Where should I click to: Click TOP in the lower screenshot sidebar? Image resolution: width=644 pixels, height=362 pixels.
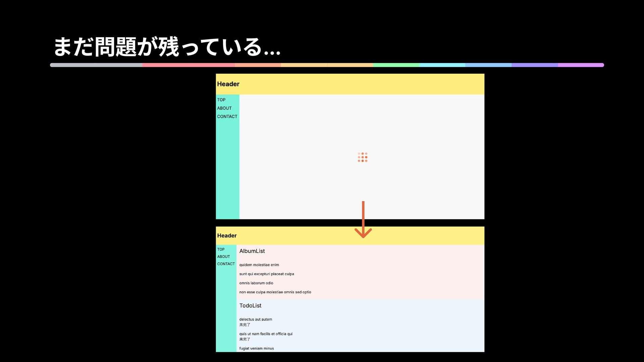tap(221, 249)
